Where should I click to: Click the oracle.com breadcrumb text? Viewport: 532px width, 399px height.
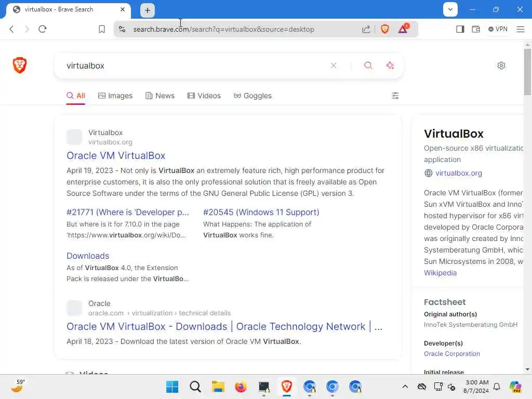105,313
